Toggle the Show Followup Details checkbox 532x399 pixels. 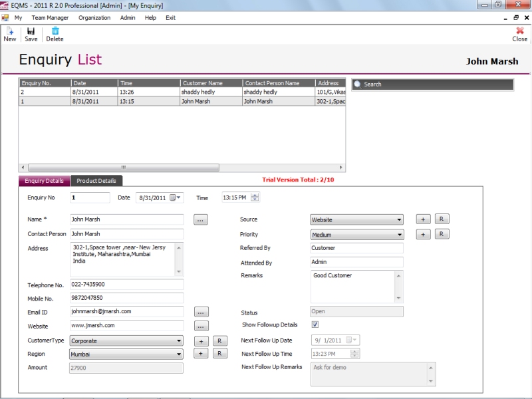point(315,325)
